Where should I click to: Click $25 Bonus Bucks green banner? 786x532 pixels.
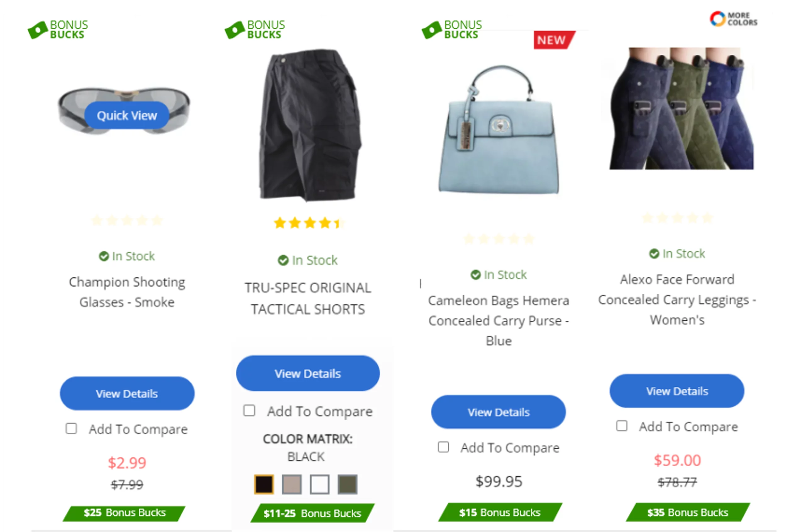pos(124,513)
